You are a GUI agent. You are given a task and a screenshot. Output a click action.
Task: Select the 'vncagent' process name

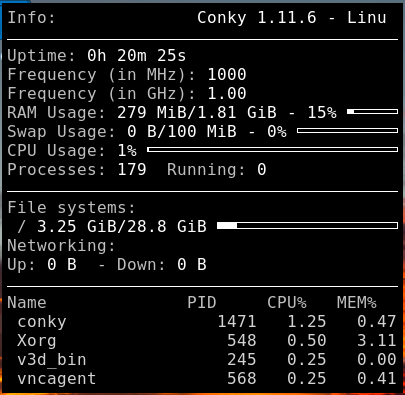pos(57,379)
